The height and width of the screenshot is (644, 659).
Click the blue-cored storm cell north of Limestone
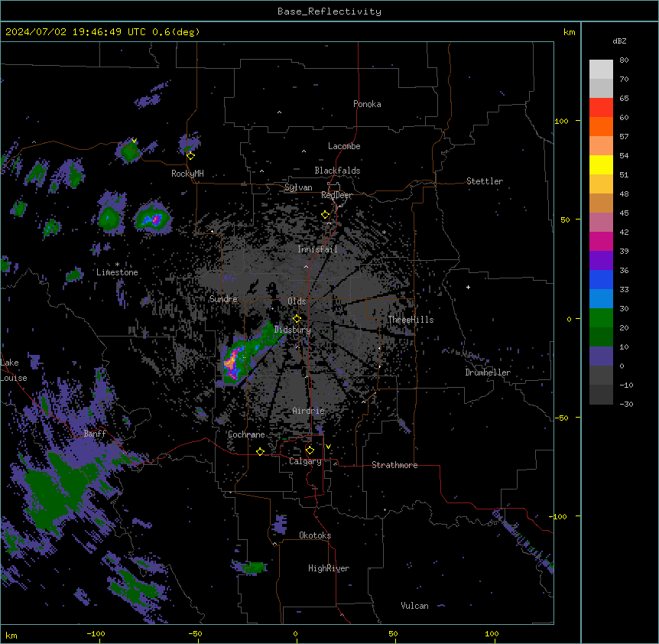[x=152, y=218]
